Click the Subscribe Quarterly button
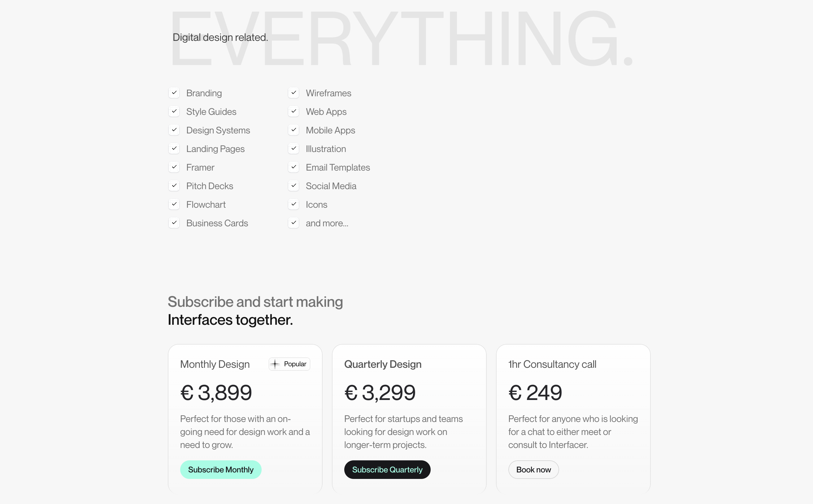Viewport: 813px width, 504px height. tap(387, 470)
